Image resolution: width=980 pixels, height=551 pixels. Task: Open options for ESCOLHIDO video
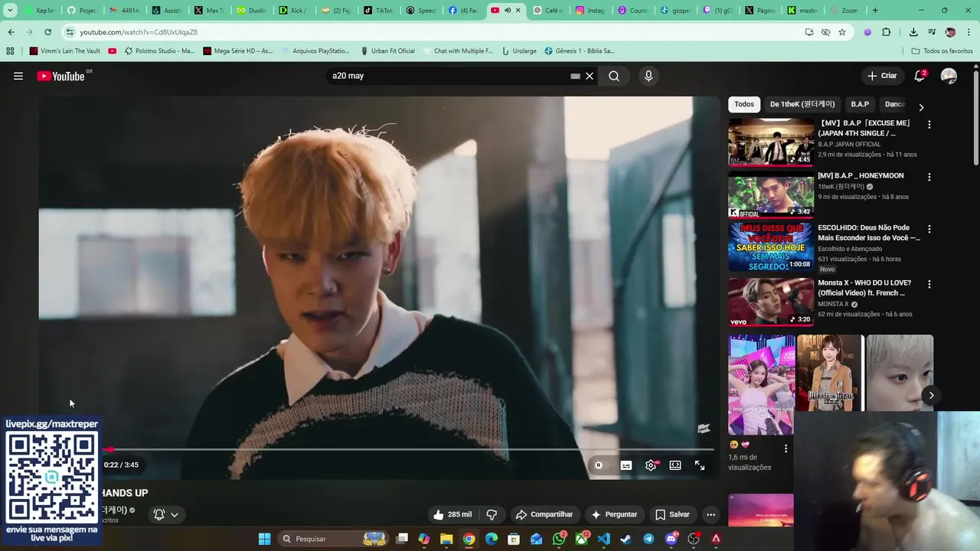(929, 229)
